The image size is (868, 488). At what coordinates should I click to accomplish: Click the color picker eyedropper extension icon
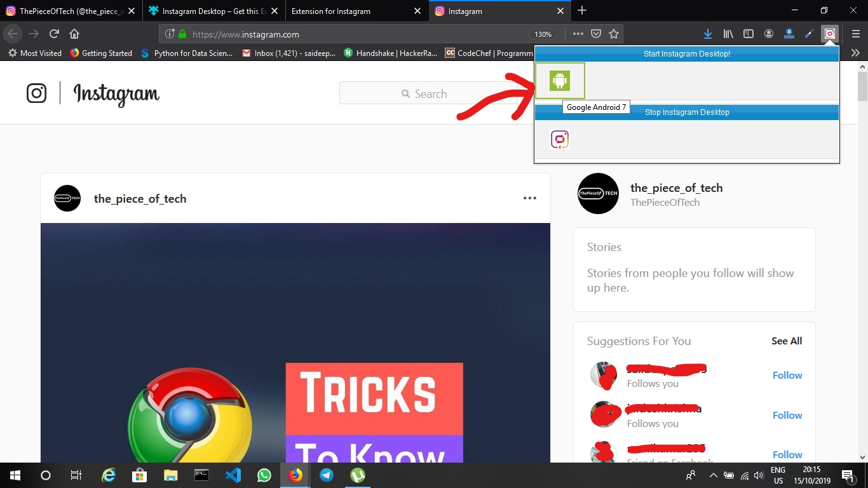[x=810, y=34]
